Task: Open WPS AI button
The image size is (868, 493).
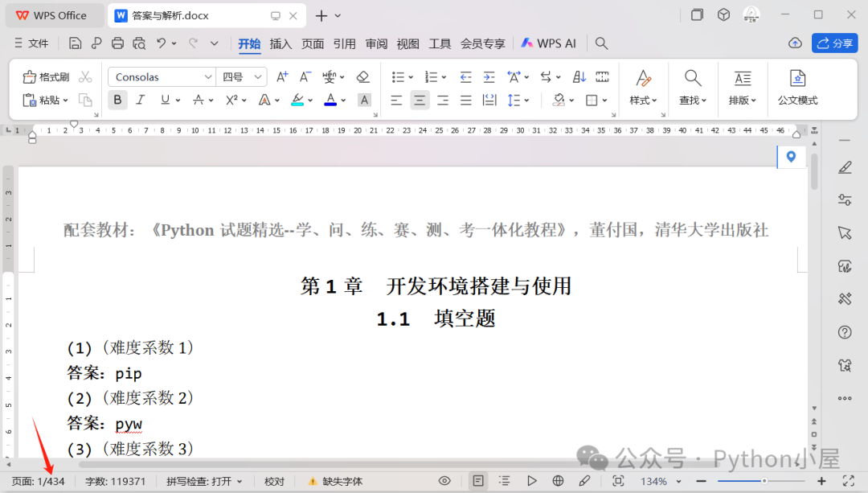Action: 549,43
